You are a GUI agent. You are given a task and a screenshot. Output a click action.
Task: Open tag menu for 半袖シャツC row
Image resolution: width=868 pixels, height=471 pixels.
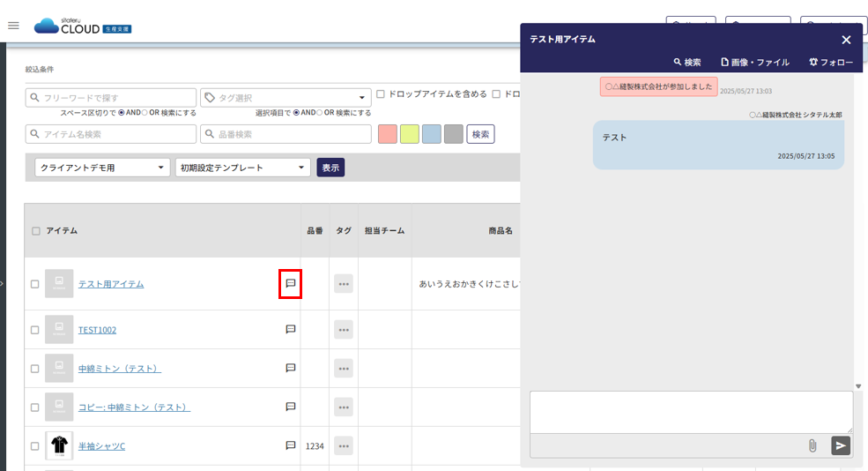point(344,446)
